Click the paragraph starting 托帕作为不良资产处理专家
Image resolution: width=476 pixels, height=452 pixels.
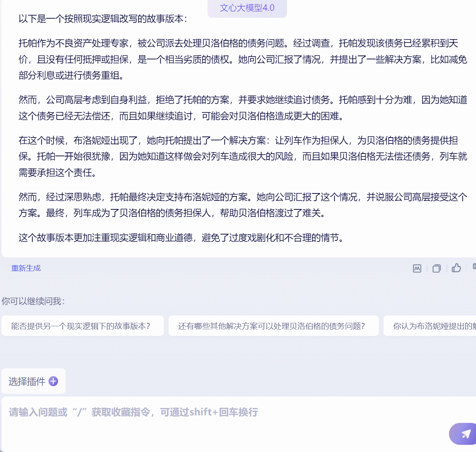coord(243,60)
